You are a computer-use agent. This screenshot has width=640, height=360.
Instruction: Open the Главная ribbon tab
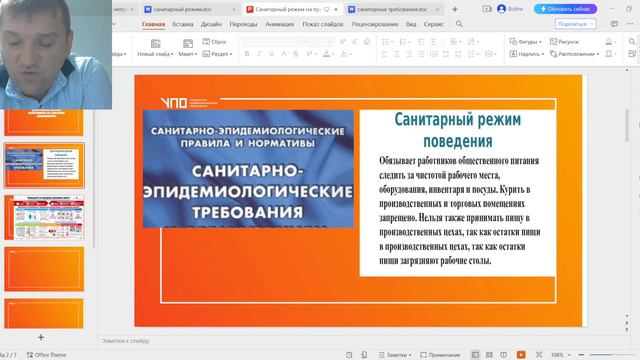[x=153, y=24]
